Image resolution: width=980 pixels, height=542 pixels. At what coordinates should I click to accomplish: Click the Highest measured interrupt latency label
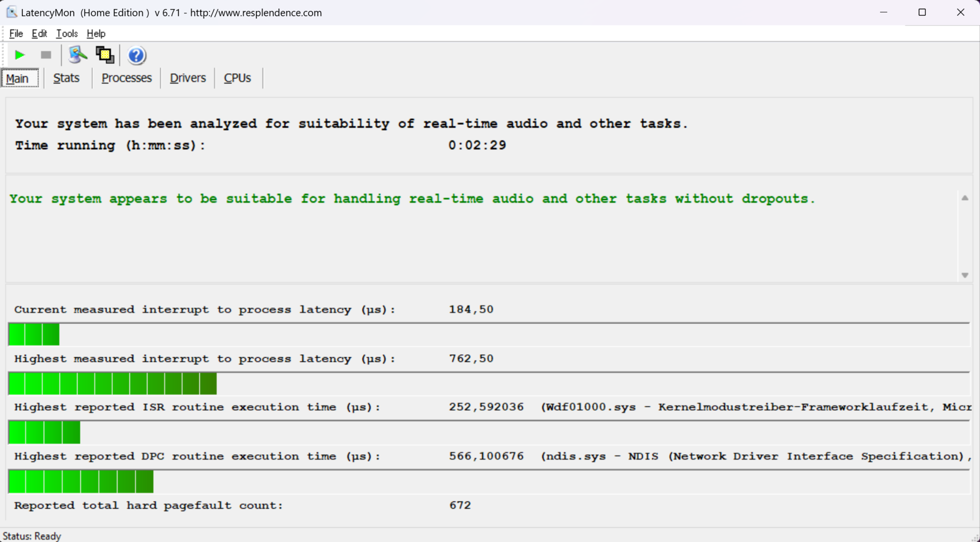(x=205, y=359)
